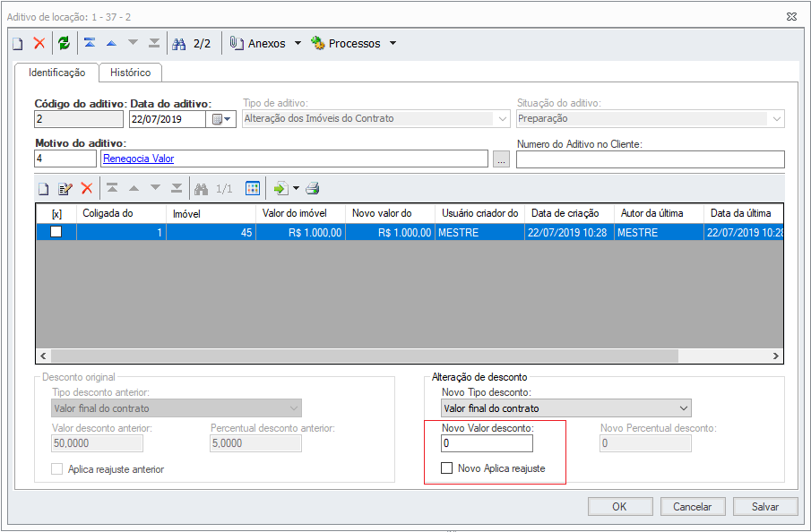This screenshot has height=532, width=811.
Task: Click Data de criação column header
Action: 569,214
